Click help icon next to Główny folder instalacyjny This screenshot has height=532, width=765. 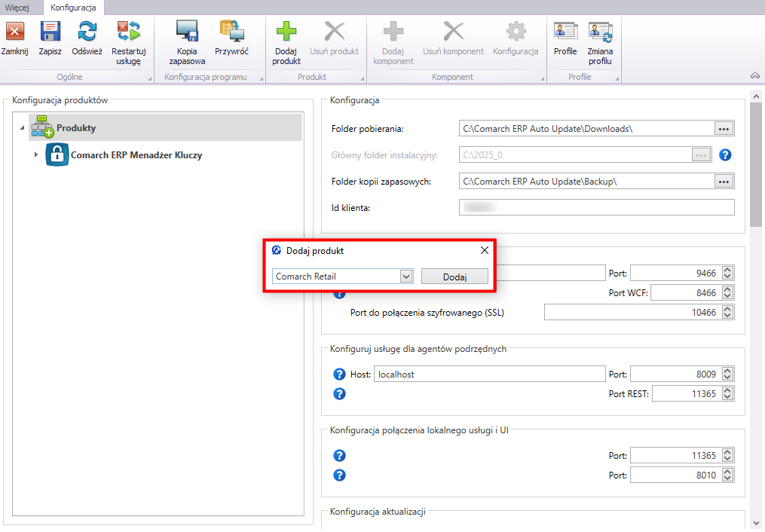pyautogui.click(x=725, y=155)
